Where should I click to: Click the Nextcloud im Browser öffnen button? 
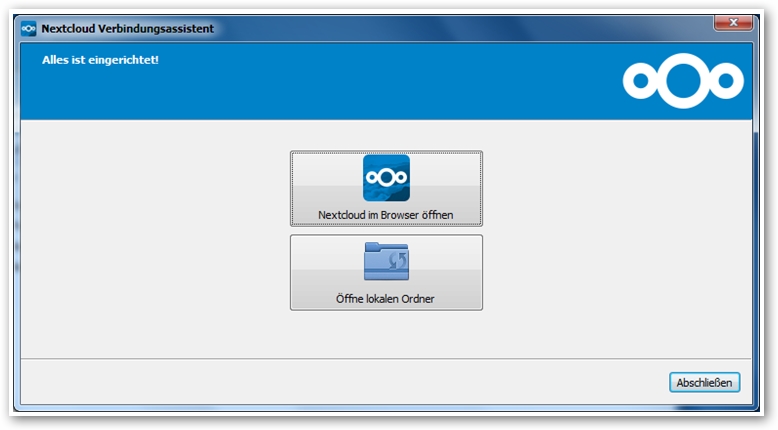point(386,188)
